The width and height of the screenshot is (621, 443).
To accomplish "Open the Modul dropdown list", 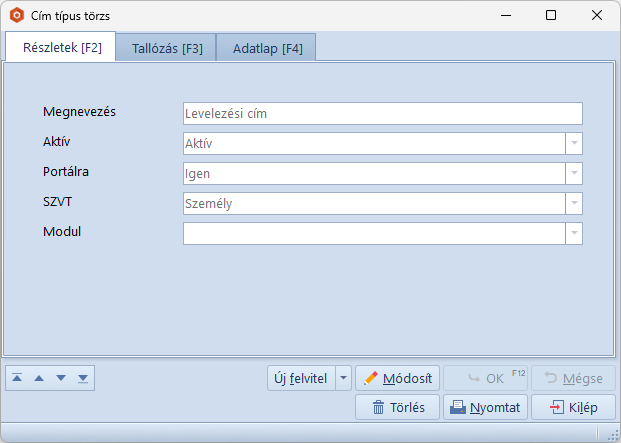I will [x=574, y=233].
